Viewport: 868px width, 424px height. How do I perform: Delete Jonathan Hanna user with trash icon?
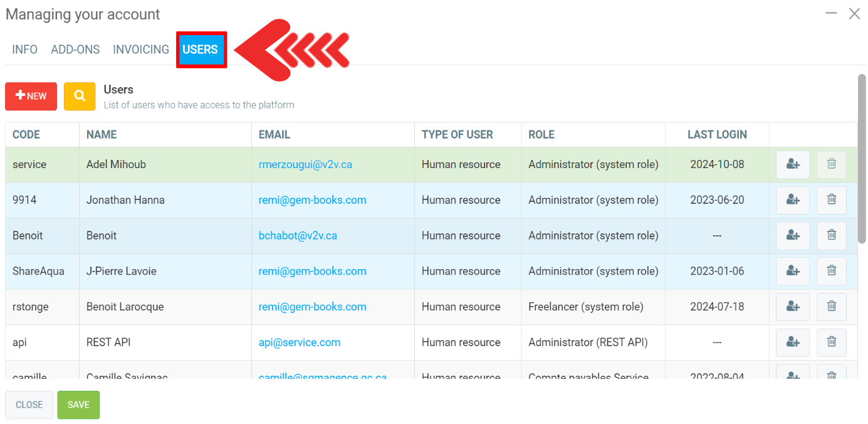pyautogui.click(x=831, y=200)
